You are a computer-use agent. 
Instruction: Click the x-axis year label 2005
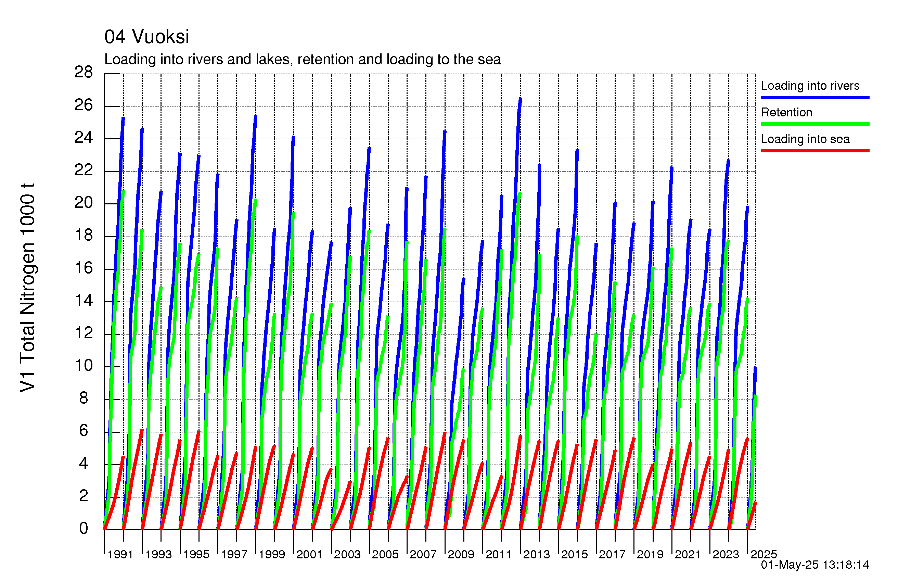pyautogui.click(x=385, y=554)
